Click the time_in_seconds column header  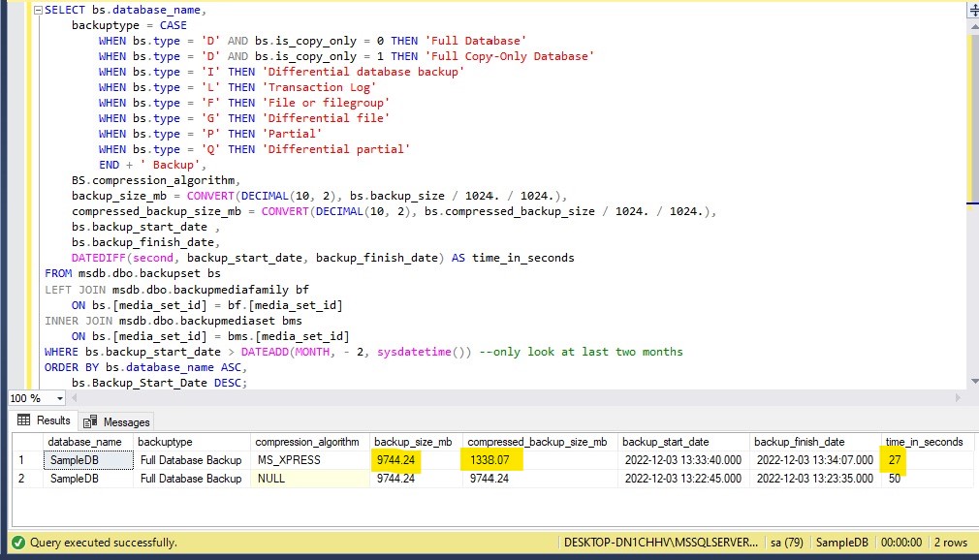pos(924,442)
